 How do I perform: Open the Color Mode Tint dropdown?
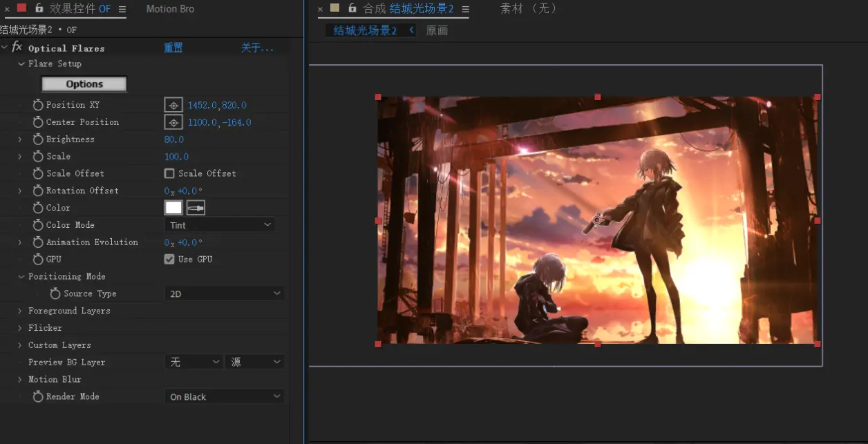pos(220,225)
